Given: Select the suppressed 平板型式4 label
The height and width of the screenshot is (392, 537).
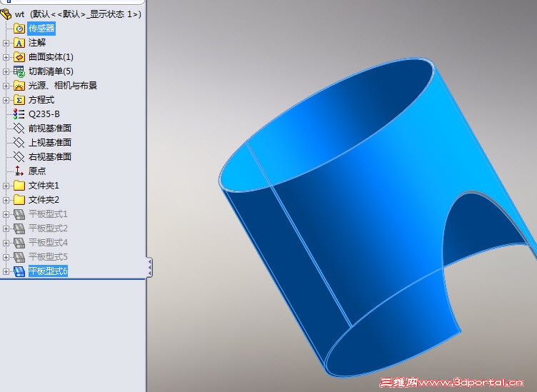Looking at the screenshot, I should [x=48, y=243].
